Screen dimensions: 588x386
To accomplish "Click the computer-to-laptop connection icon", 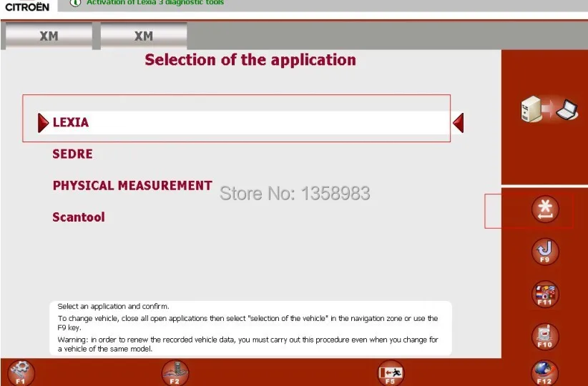I will point(549,109).
